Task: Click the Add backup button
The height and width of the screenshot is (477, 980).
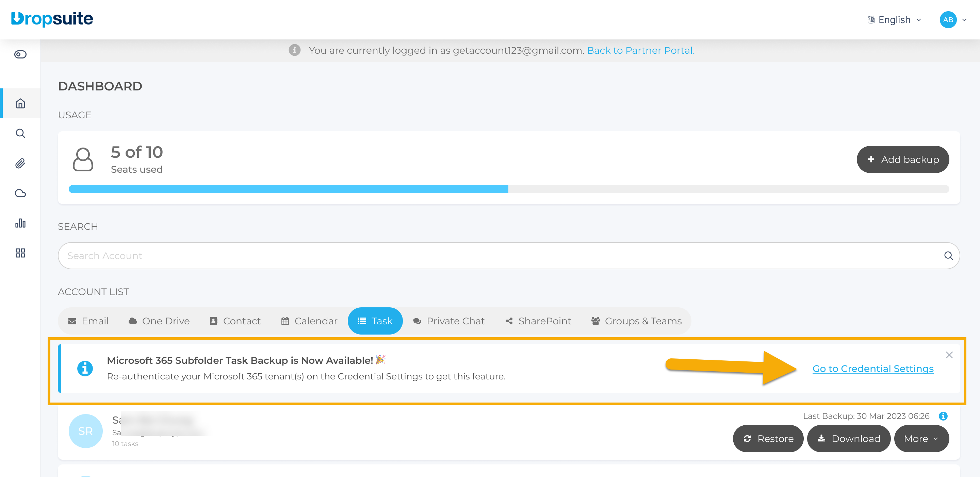Action: coord(902,160)
